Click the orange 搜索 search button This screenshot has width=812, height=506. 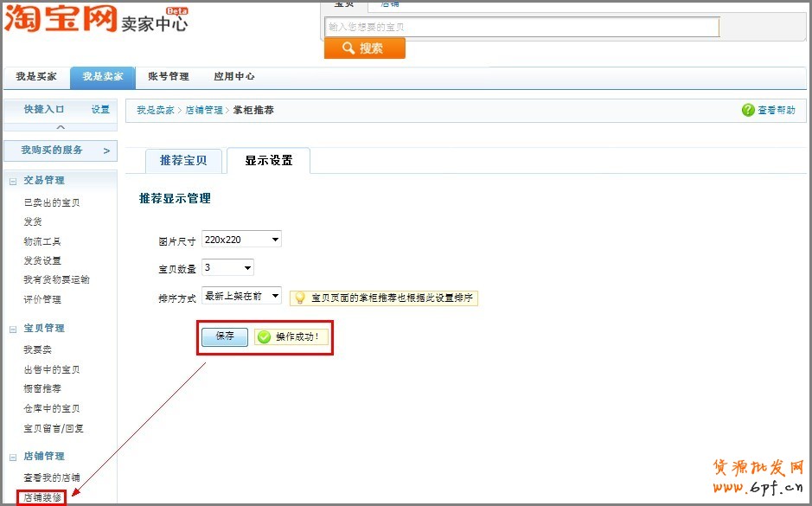(364, 48)
